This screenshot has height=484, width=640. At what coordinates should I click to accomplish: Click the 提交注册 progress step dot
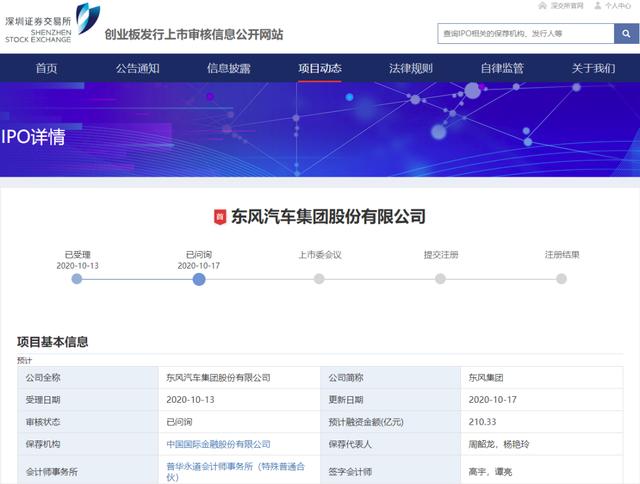click(441, 279)
